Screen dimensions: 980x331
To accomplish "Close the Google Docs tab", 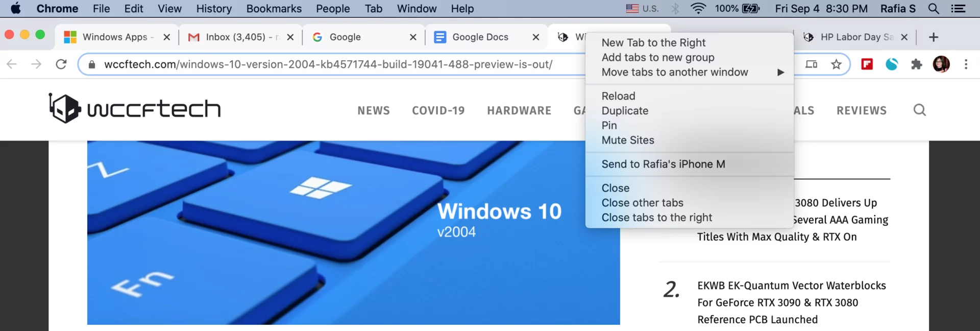I will (536, 37).
